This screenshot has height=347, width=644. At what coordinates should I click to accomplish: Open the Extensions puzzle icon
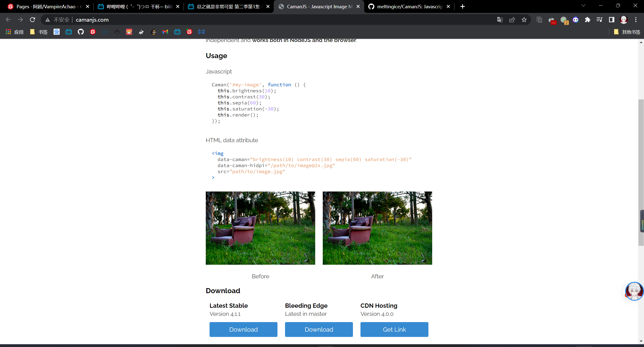click(587, 20)
